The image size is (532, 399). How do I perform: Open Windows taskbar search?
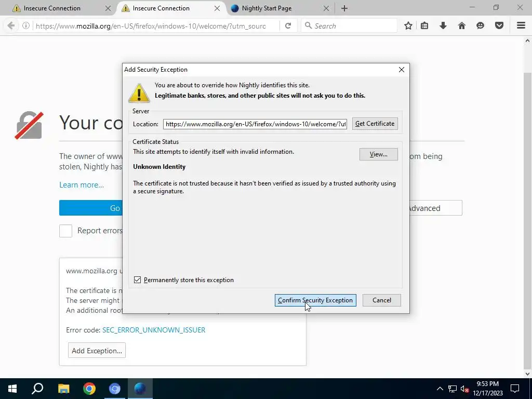(x=37, y=389)
